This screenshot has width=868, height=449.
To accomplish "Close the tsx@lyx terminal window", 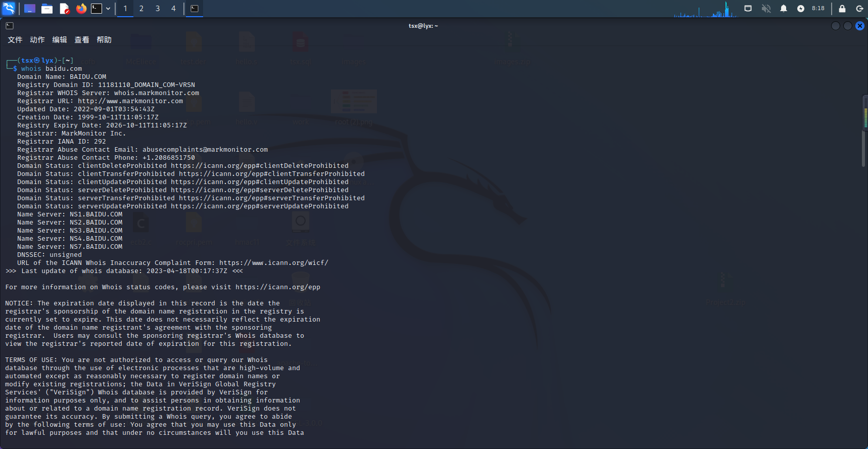I will click(860, 26).
